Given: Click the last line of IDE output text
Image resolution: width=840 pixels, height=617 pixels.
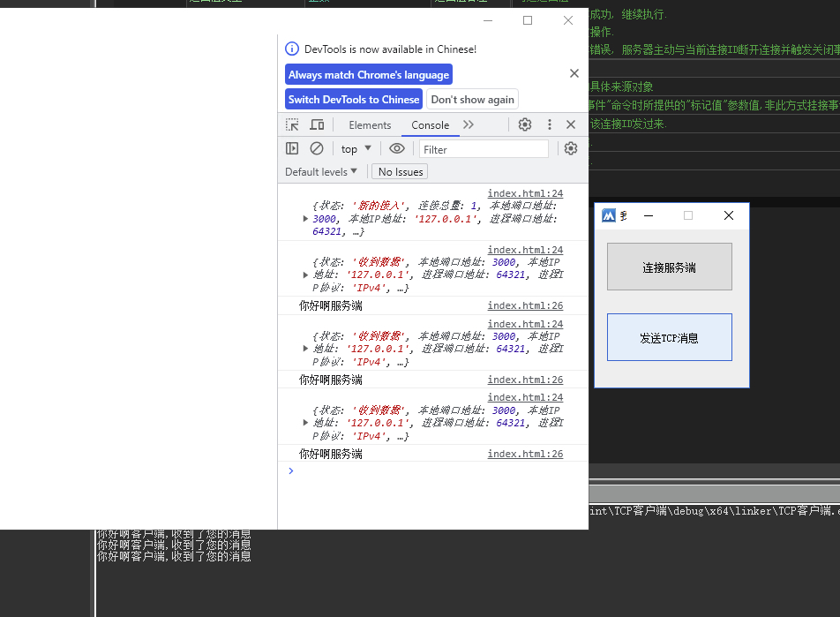Looking at the screenshot, I should tap(174, 556).
